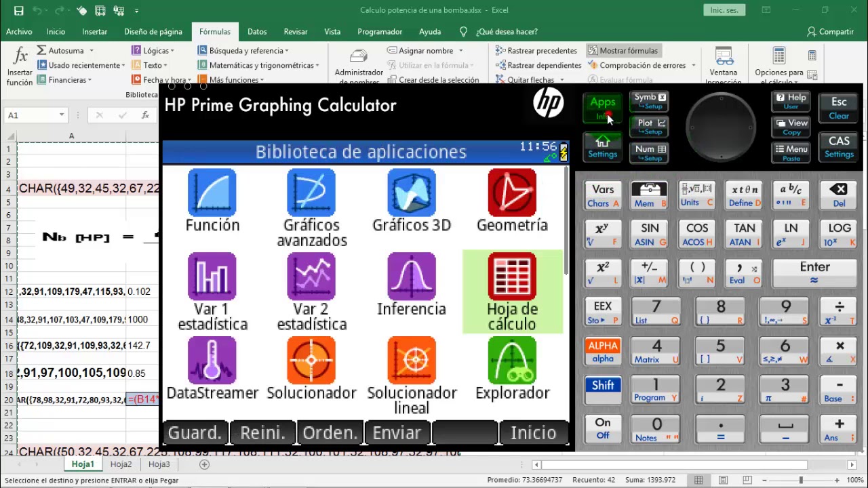Click the Num setup key
Image resolution: width=868 pixels, height=488 pixels.
click(649, 152)
